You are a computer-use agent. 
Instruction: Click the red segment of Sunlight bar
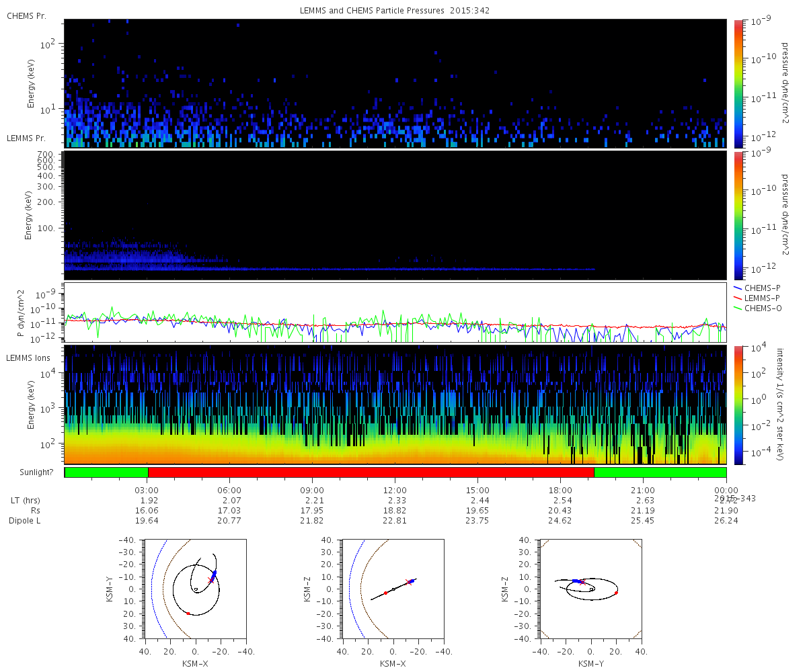click(x=371, y=472)
